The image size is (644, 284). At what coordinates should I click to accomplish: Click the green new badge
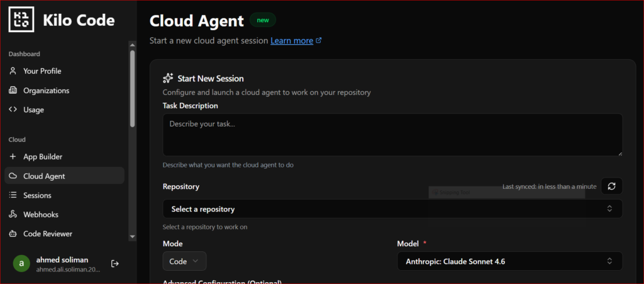coord(263,20)
